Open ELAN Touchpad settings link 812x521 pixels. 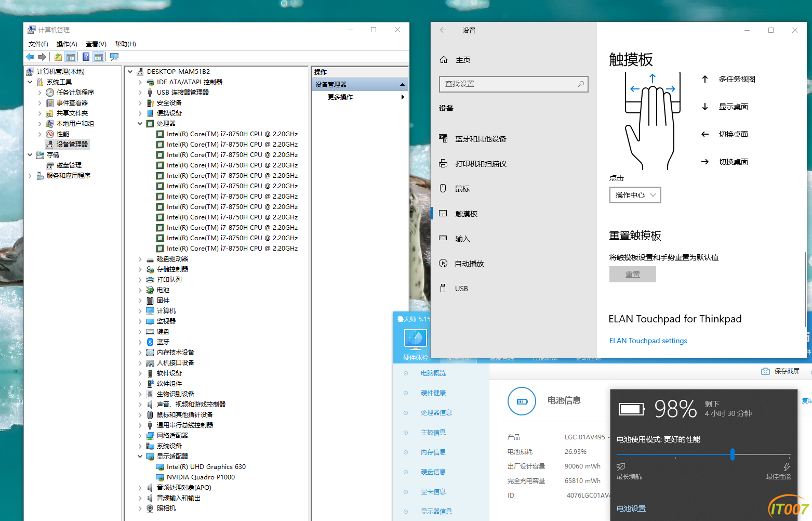(x=648, y=341)
